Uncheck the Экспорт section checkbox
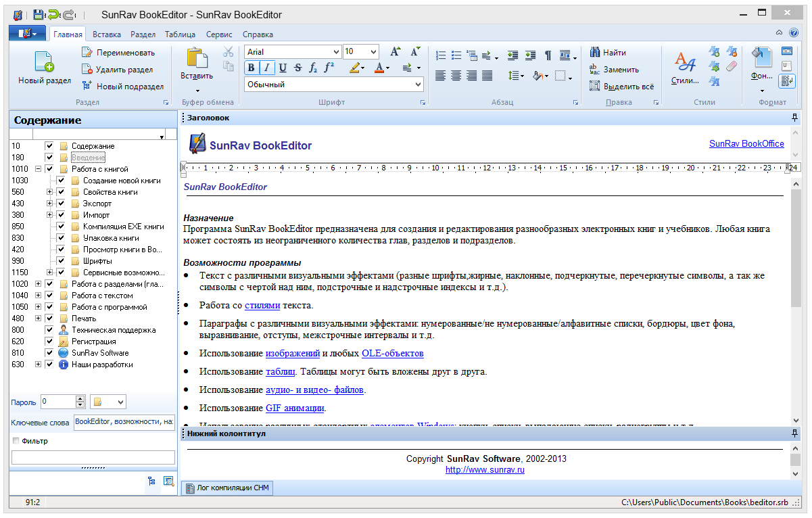Image resolution: width=812 pixels, height=518 pixels. [61, 204]
